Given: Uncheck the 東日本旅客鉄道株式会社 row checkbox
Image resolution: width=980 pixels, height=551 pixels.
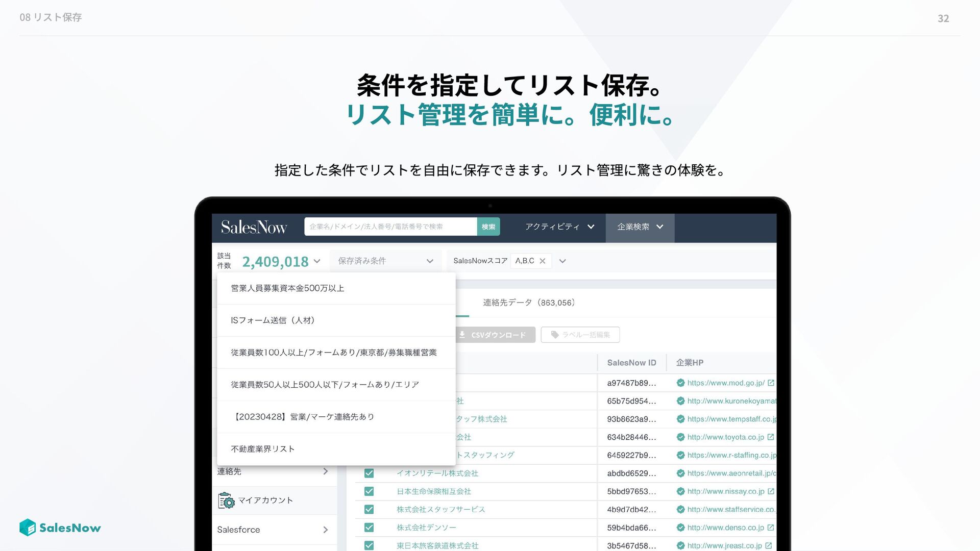Looking at the screenshot, I should tap(369, 546).
